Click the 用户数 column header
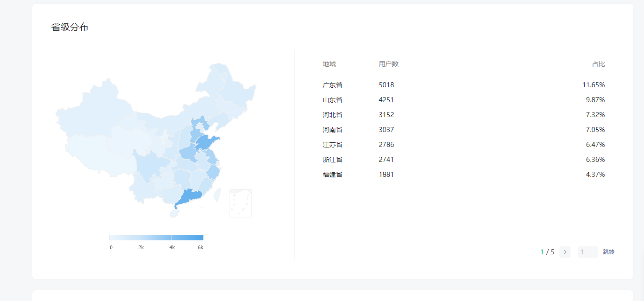This screenshot has height=301, width=644. 389,64
